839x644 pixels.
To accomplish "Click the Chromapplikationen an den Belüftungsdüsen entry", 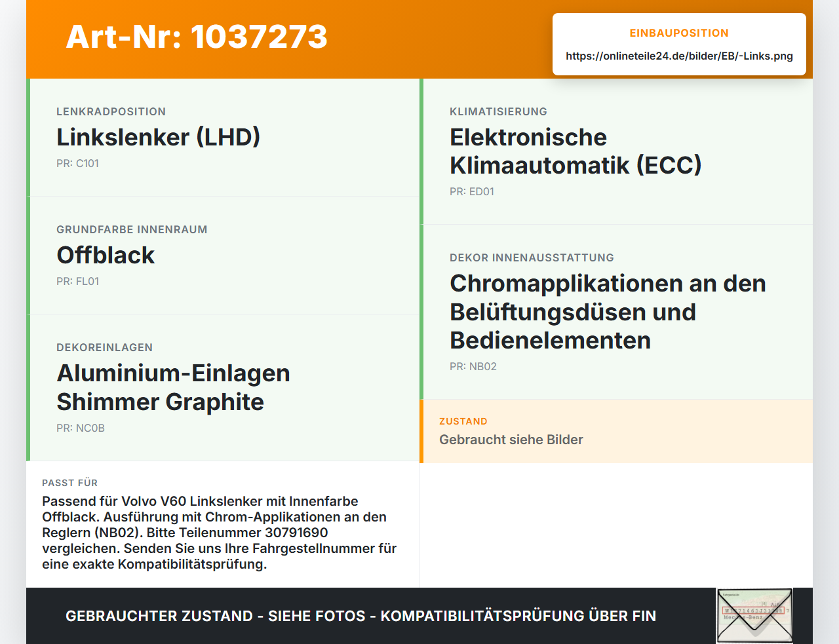I will [616, 312].
